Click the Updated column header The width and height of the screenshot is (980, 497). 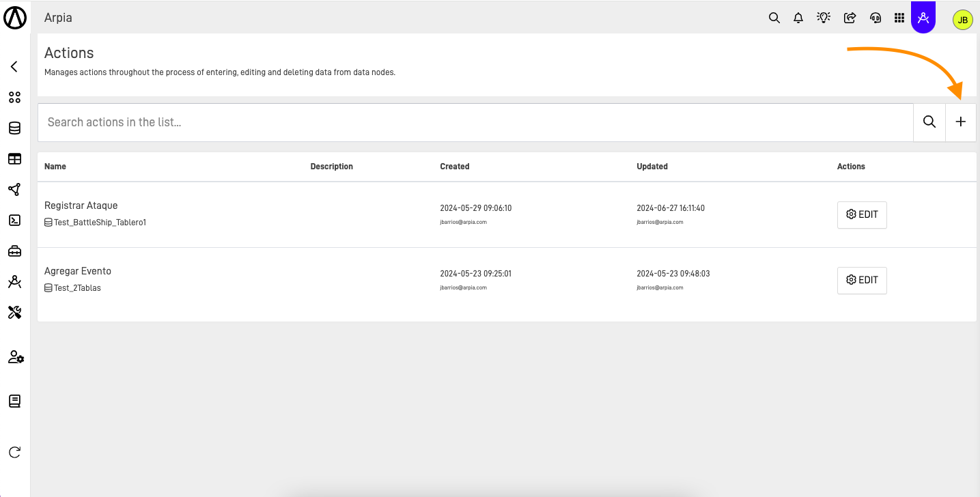tap(652, 167)
